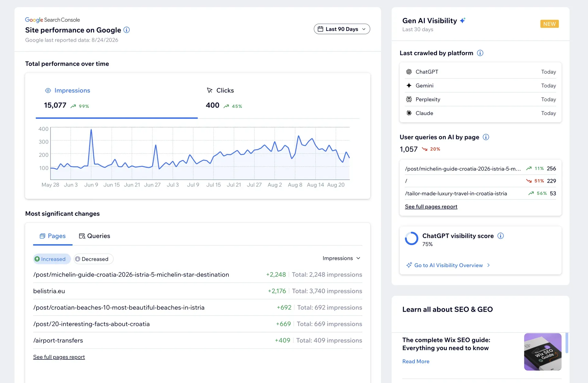Click info icon beside Site performance on Google
The height and width of the screenshot is (383, 588).
click(x=126, y=30)
